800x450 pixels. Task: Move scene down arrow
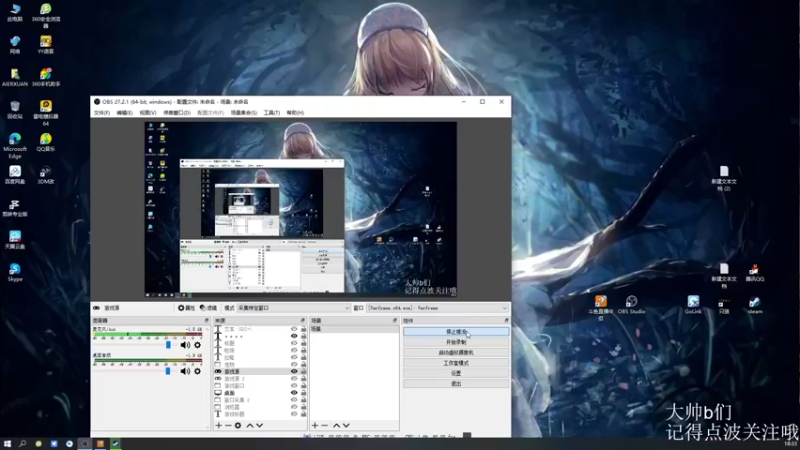pyautogui.click(x=346, y=425)
